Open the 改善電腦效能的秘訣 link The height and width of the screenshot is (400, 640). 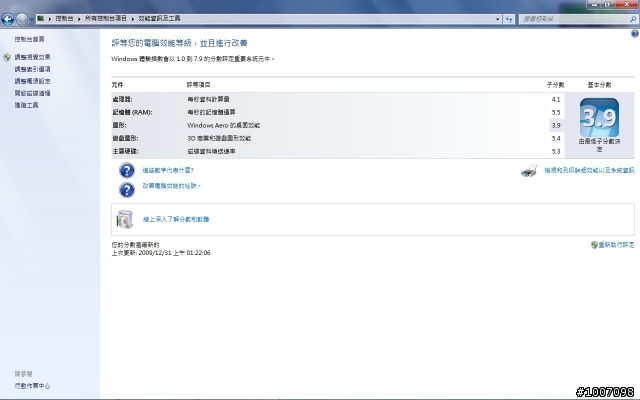[x=171, y=186]
